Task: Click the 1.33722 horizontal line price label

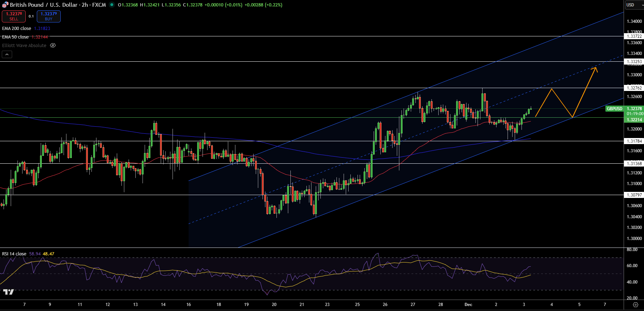Action: (x=634, y=36)
